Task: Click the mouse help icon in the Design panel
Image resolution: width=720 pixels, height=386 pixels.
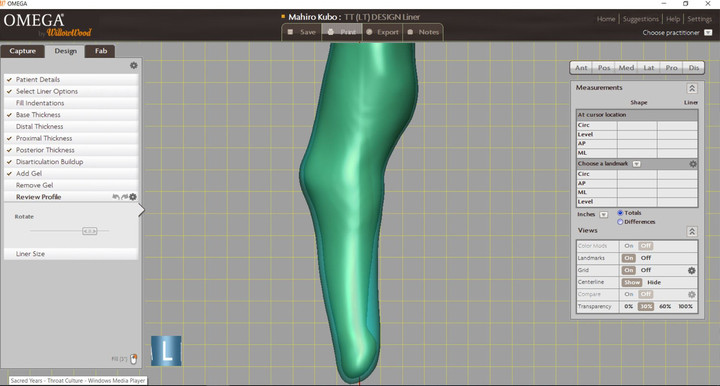Action: [134, 359]
